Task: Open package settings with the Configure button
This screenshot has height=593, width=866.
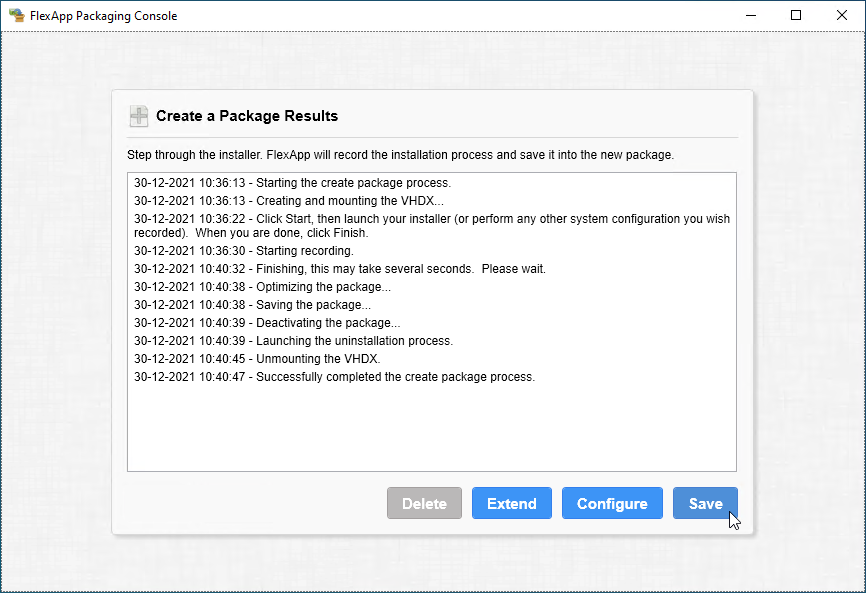Action: [x=611, y=504]
